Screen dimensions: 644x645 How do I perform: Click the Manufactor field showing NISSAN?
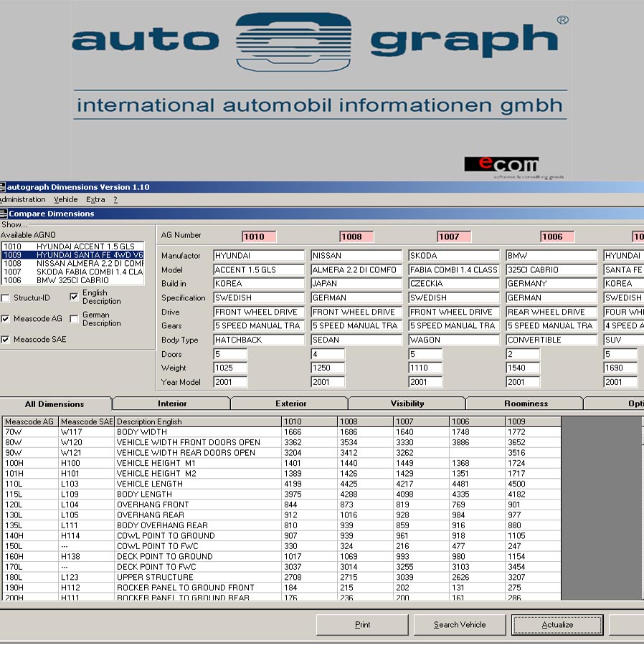pos(356,255)
